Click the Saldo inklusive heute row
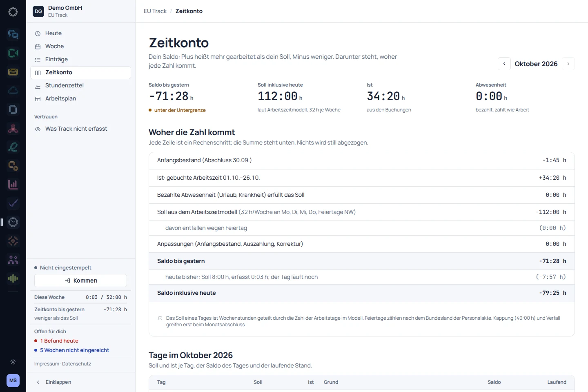 pyautogui.click(x=362, y=293)
